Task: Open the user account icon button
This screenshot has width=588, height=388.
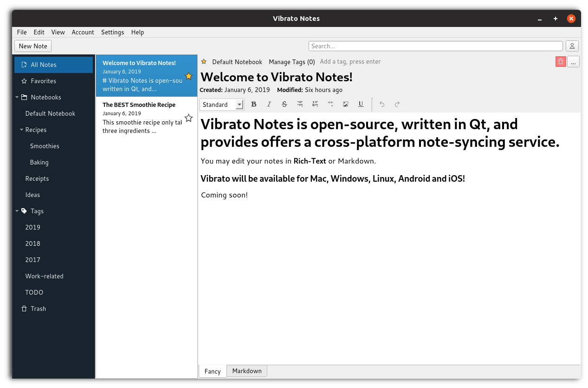Action: 572,46
